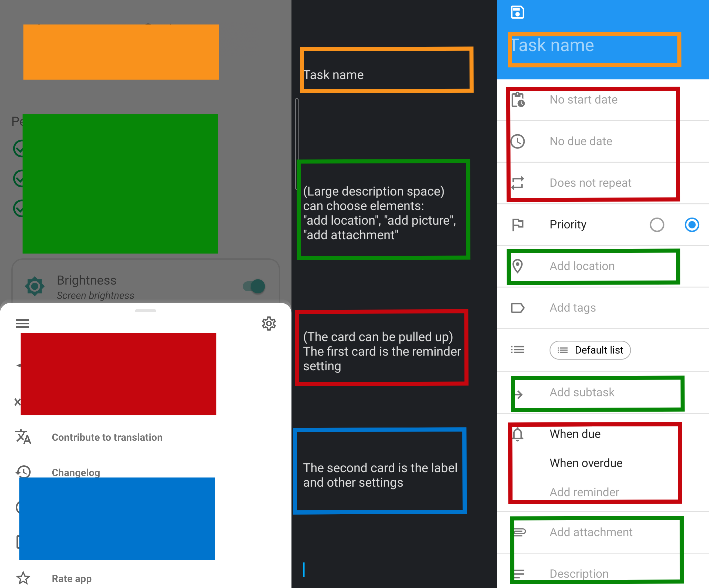
Task: Open the hamburger menu in bottom sheet
Action: tap(23, 323)
